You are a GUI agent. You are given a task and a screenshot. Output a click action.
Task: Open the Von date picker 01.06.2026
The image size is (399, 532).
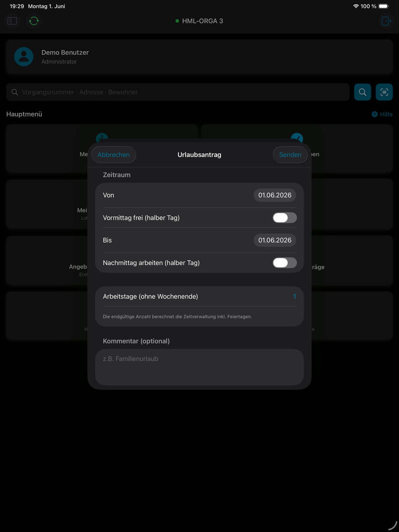point(275,195)
